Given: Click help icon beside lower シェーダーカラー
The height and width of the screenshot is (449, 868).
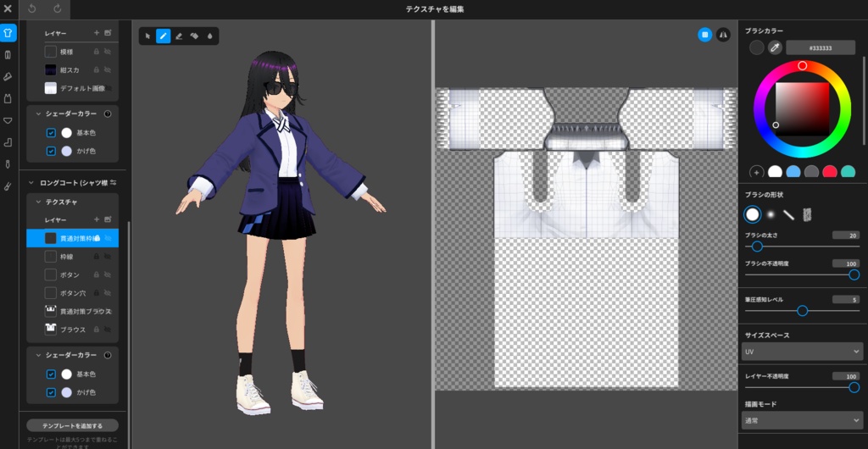Looking at the screenshot, I should [108, 355].
